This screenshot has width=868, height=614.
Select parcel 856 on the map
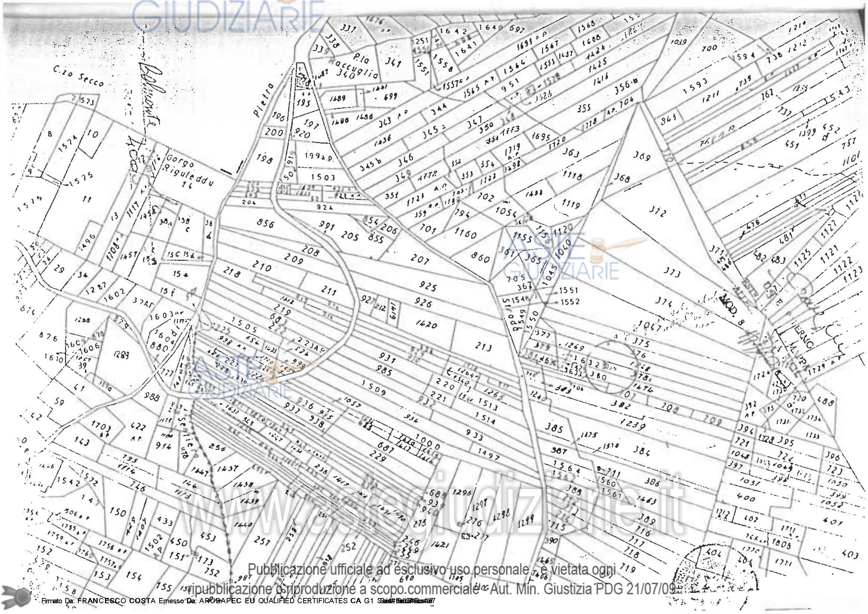[x=265, y=223]
